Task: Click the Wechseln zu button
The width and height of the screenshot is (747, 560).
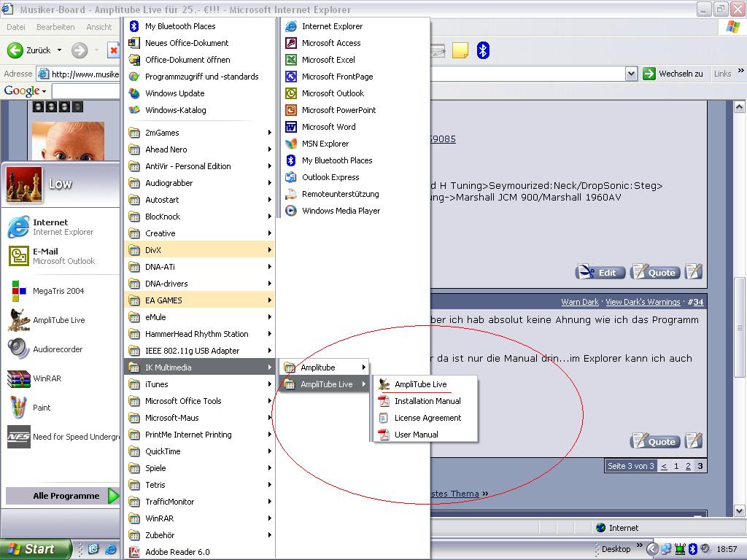Action: tap(673, 74)
